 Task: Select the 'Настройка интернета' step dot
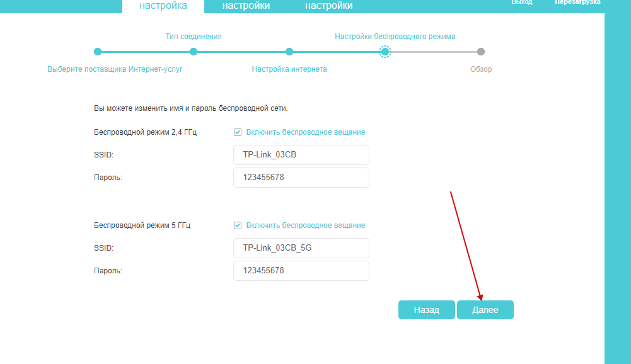point(289,52)
